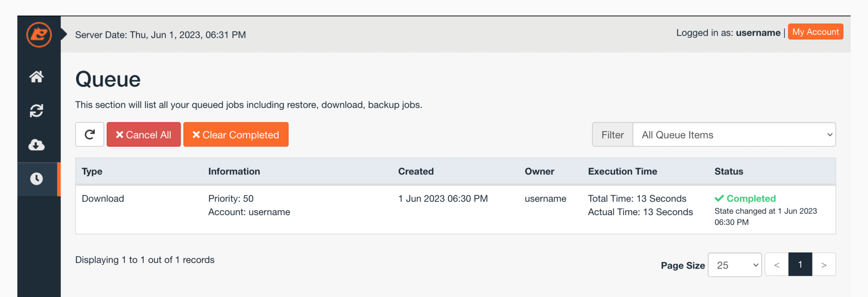Image resolution: width=868 pixels, height=297 pixels.
Task: Select page 1 in the pagination
Action: tap(800, 264)
